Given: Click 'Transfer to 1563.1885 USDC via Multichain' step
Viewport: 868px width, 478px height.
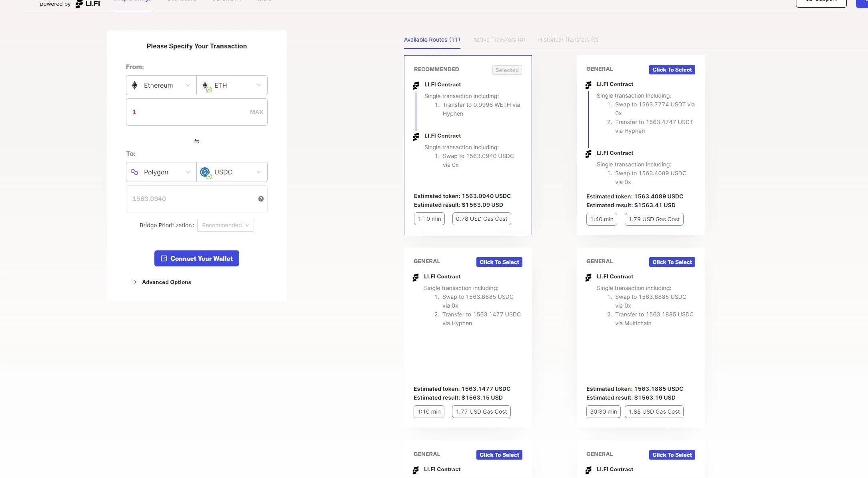Looking at the screenshot, I should click(654, 319).
